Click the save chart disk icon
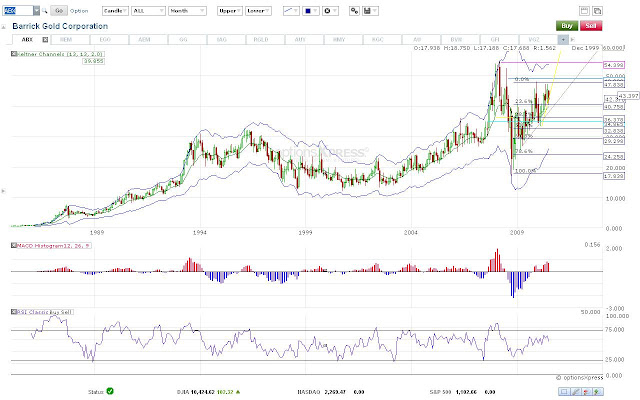Image resolution: width=640 pixels, height=400 pixels. point(370,11)
